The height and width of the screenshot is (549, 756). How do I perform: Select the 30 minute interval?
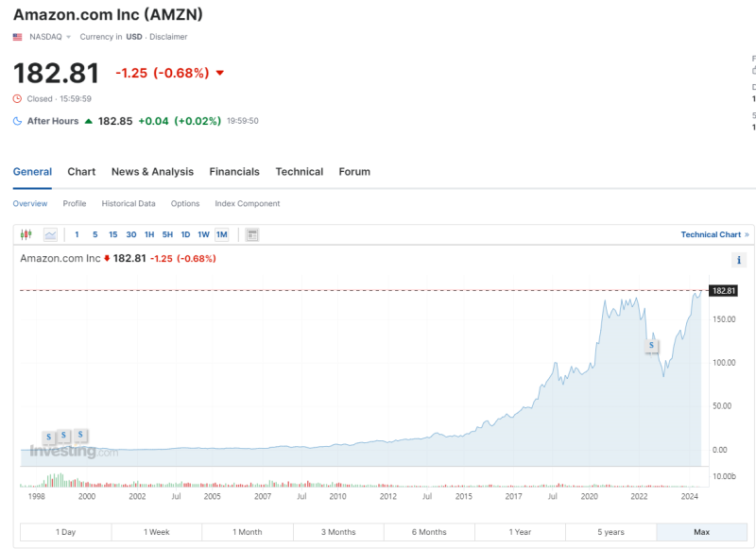(131, 234)
